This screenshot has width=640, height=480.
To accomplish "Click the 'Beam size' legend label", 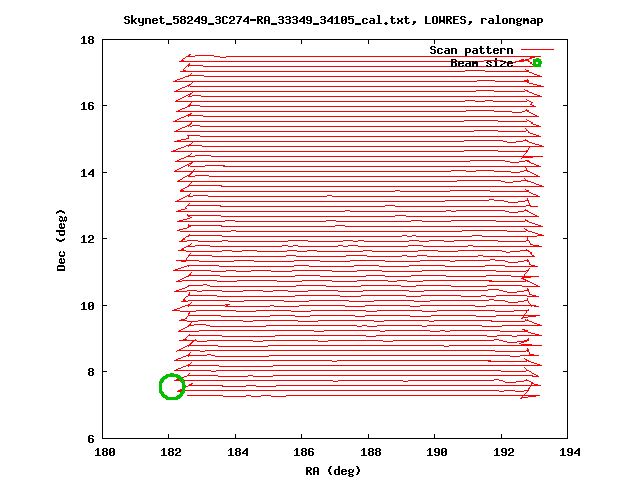I will (x=482, y=63).
